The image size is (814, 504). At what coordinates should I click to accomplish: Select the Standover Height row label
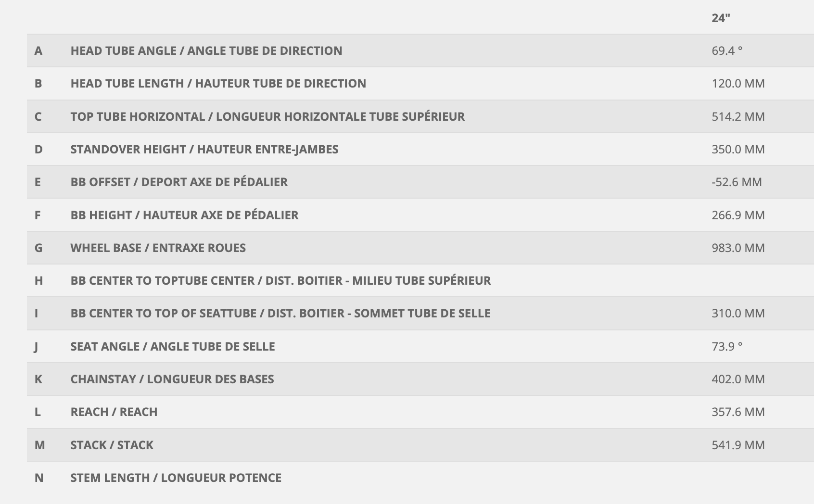click(x=204, y=150)
